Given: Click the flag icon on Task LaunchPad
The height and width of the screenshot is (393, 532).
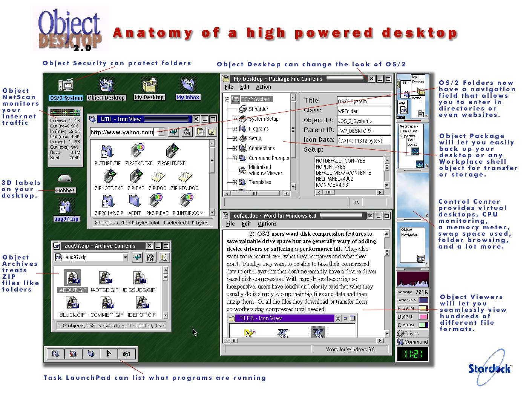Looking at the screenshot, I should click(109, 354).
